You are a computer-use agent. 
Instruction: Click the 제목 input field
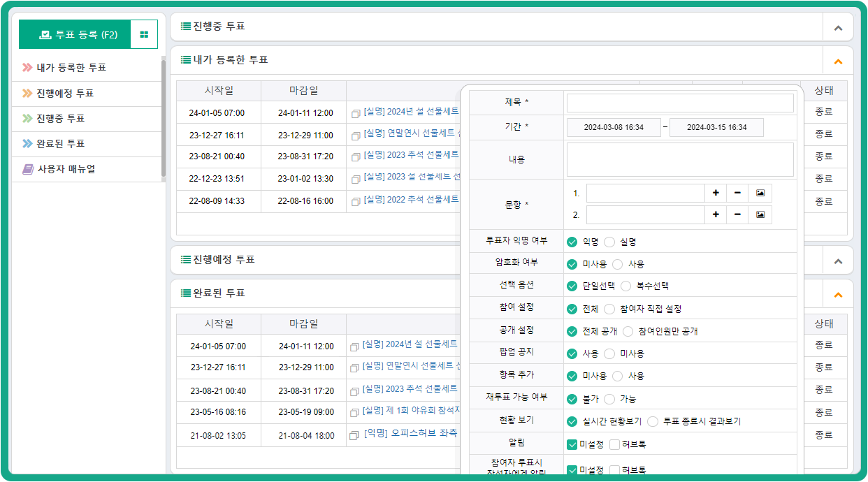[680, 103]
